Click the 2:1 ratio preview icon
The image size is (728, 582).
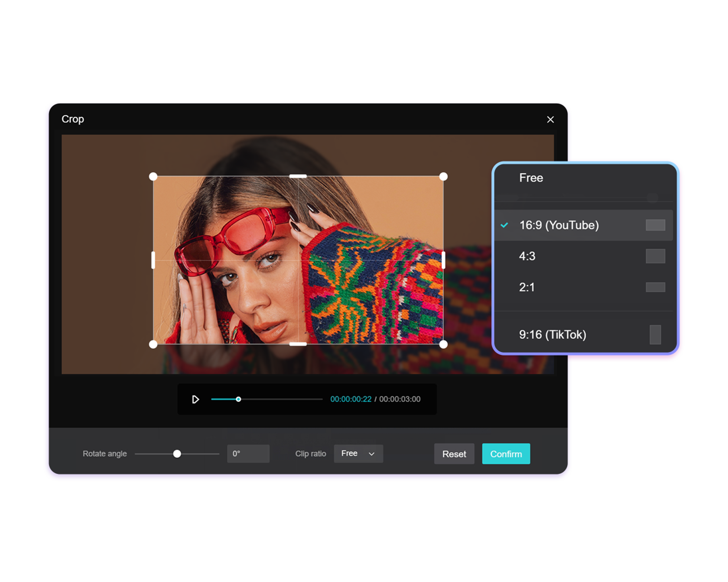[x=656, y=287]
